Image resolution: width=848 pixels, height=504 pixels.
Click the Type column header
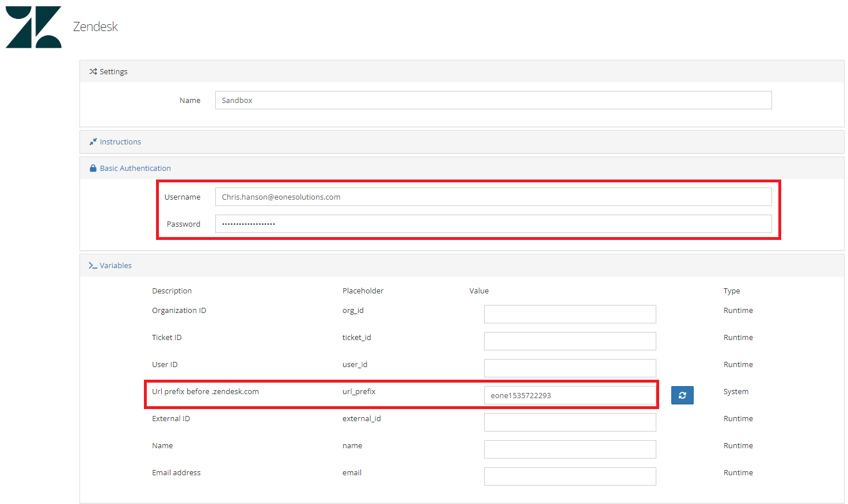click(x=732, y=291)
